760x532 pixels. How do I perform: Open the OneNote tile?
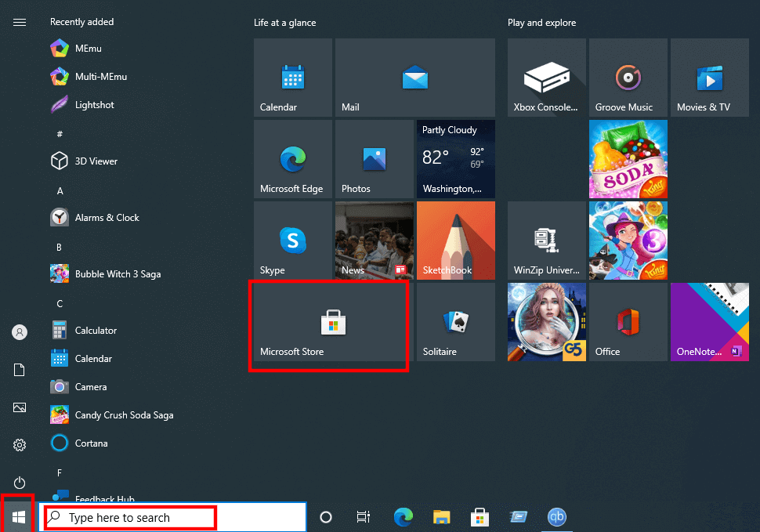[x=710, y=322]
